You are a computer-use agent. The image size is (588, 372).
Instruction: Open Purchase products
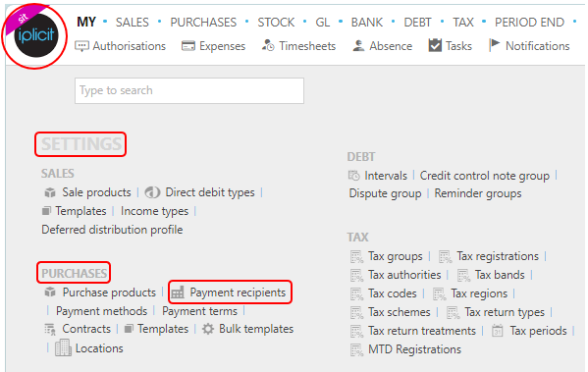pos(109,292)
